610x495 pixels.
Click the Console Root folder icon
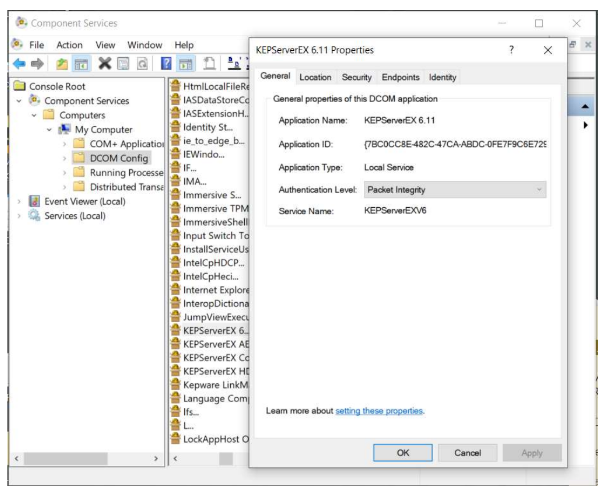(x=19, y=86)
